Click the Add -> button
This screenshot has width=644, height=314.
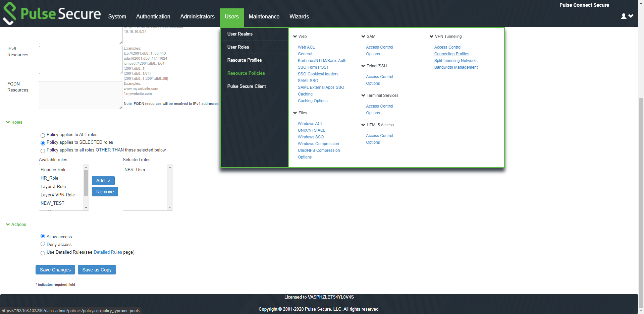coord(103,181)
